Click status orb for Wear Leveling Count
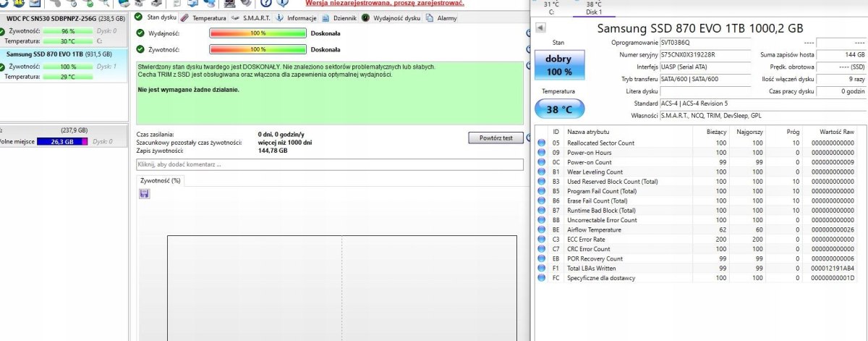The image size is (868, 341). pos(542,172)
